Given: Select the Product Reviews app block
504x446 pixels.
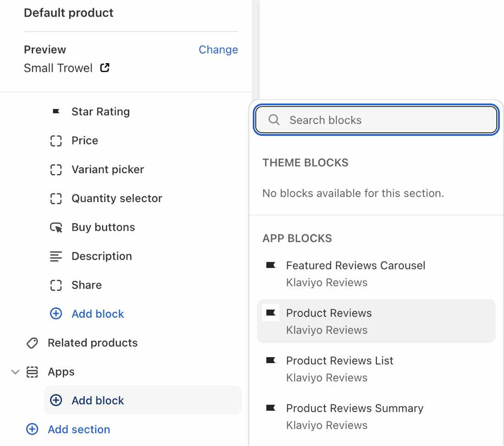Looking at the screenshot, I should [329, 313].
